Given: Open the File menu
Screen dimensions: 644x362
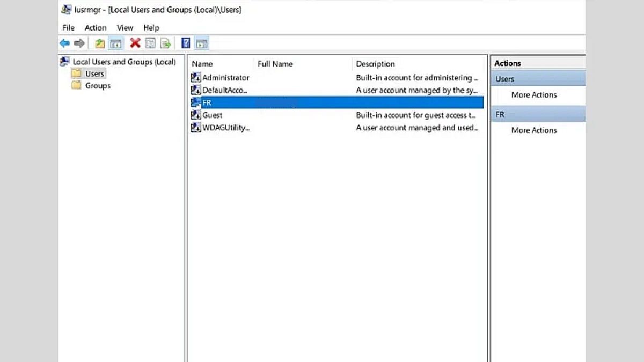Looking at the screenshot, I should (x=68, y=27).
